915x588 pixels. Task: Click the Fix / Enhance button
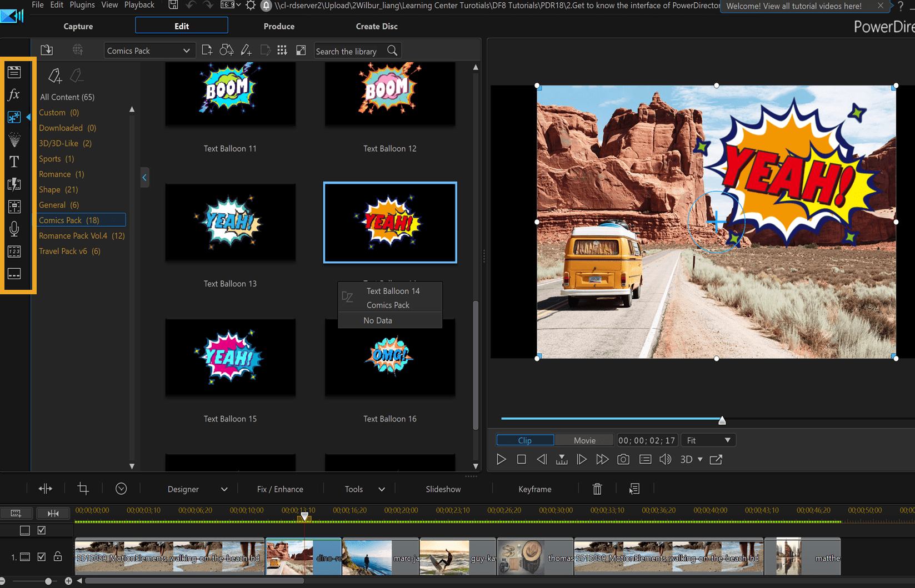point(280,489)
